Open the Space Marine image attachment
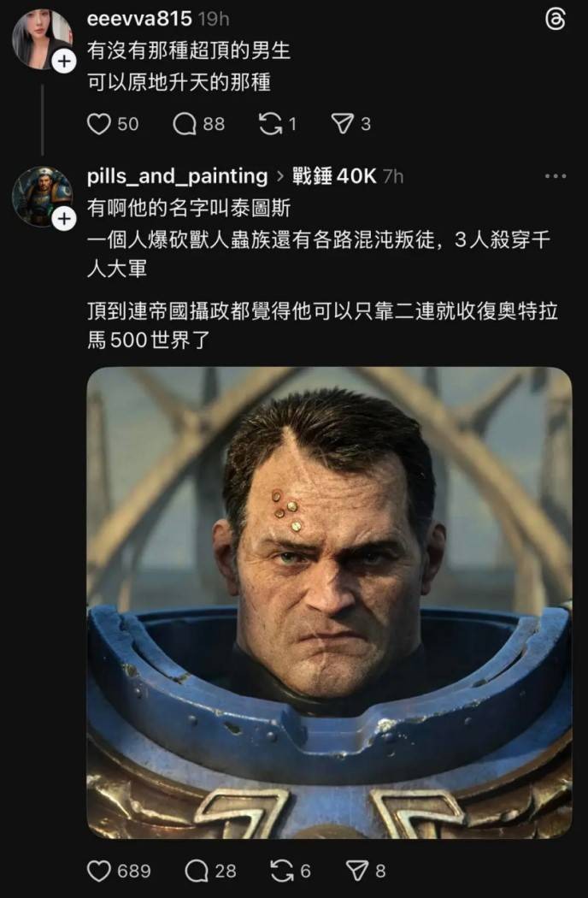Viewport: 588px width, 898px height. point(329,602)
